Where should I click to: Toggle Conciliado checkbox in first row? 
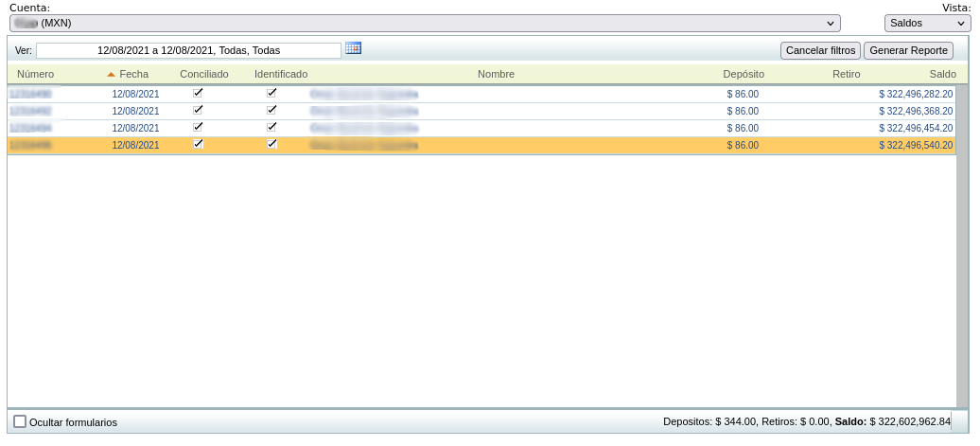click(198, 93)
